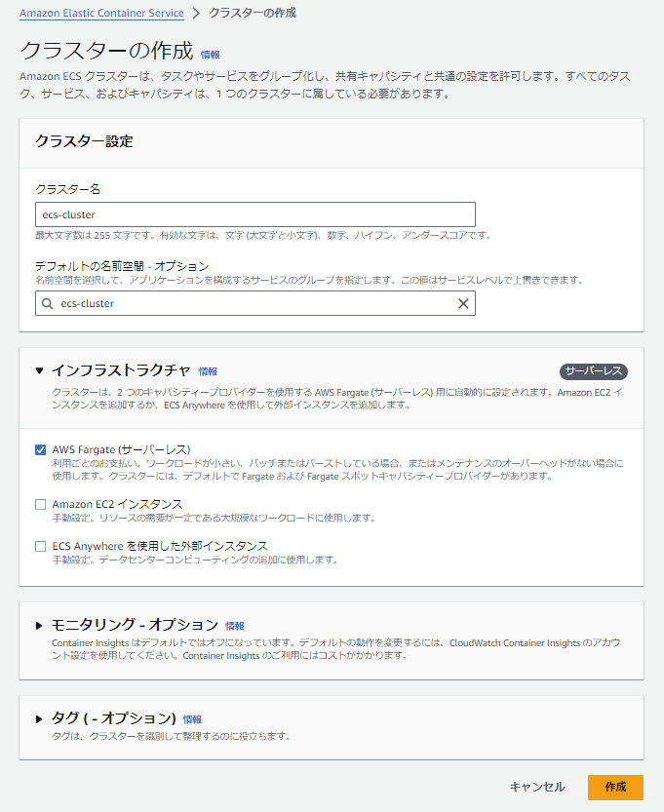Click the クラスター名 input containing ecs-cluster
The image size is (664, 812).
254,214
